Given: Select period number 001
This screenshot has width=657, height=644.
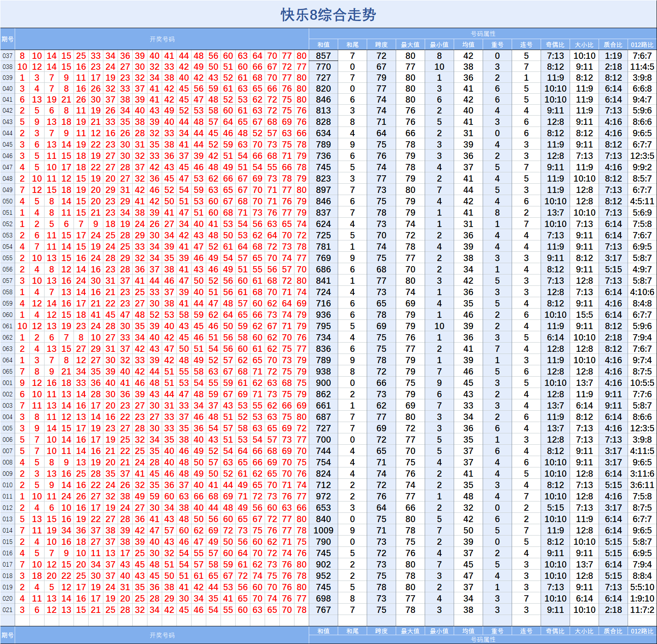Looking at the screenshot, I should tap(8, 383).
